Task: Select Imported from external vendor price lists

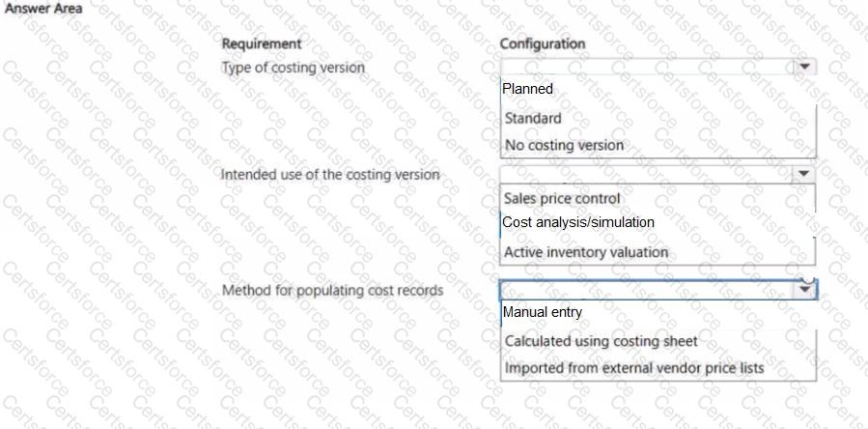Action: click(633, 368)
